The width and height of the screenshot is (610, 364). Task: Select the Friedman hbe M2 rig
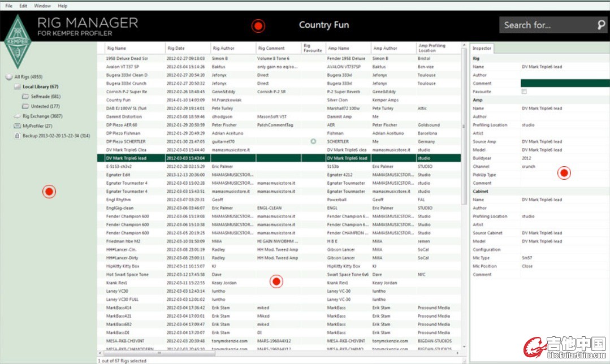(x=279, y=241)
